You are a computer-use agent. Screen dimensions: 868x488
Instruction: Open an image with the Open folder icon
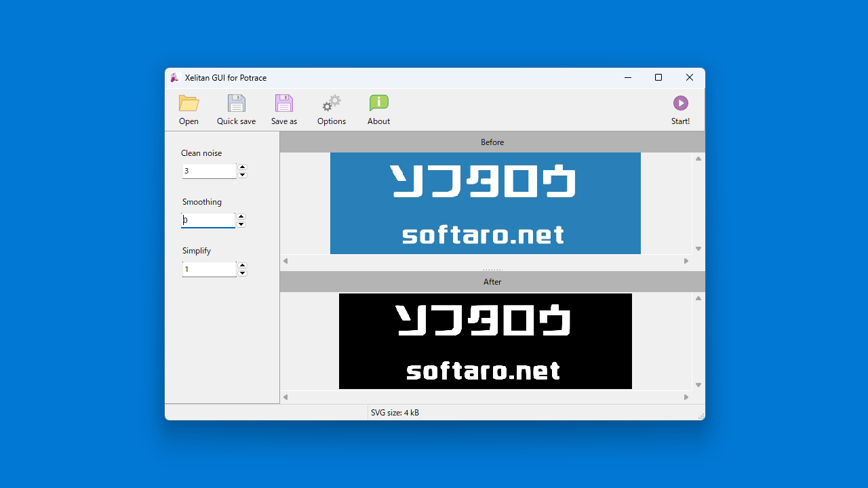[x=189, y=103]
